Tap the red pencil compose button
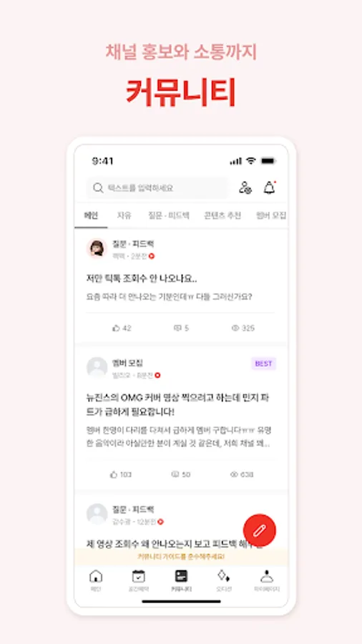The height and width of the screenshot is (644, 362). coord(260,530)
